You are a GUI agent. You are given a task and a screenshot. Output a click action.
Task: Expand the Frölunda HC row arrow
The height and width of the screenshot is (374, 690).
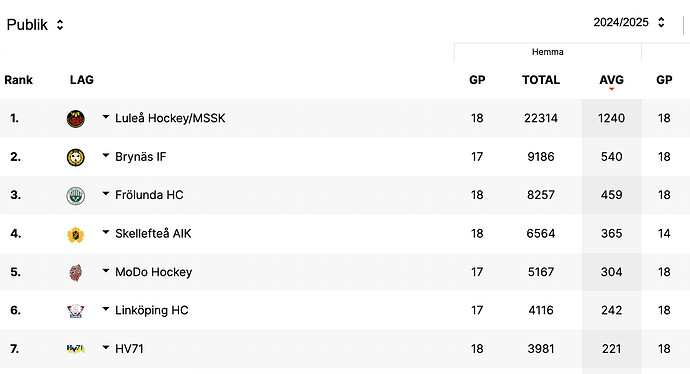(x=106, y=194)
